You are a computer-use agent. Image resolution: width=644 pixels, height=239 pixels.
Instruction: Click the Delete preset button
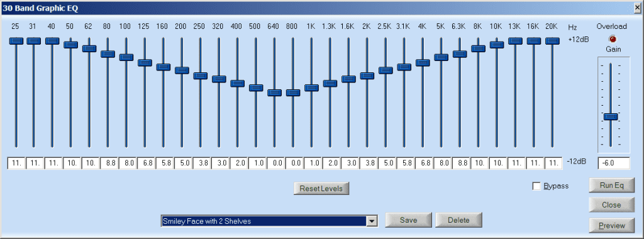tap(458, 220)
